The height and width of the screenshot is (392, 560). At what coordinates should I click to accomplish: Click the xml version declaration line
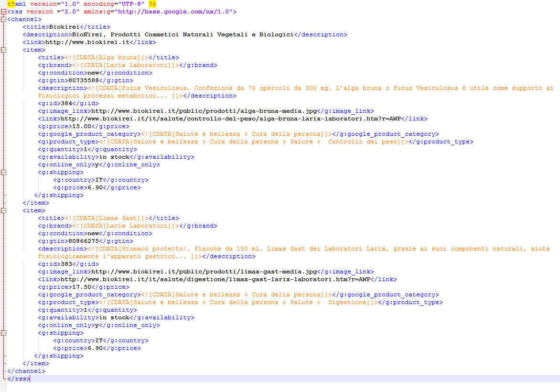[81, 4]
